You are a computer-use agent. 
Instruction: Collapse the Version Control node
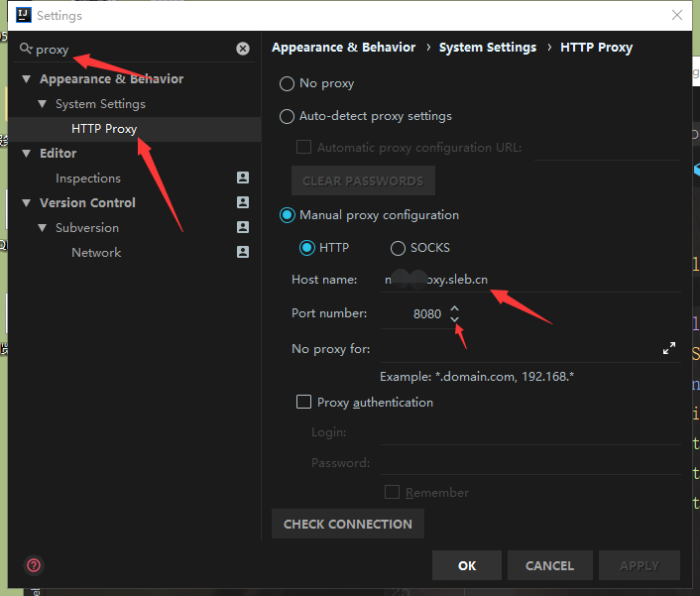click(27, 203)
